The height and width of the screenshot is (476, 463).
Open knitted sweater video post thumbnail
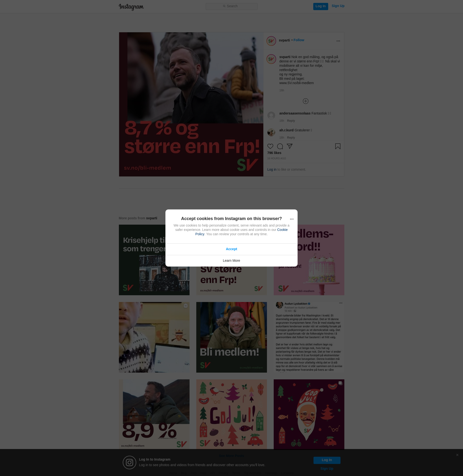click(x=154, y=337)
